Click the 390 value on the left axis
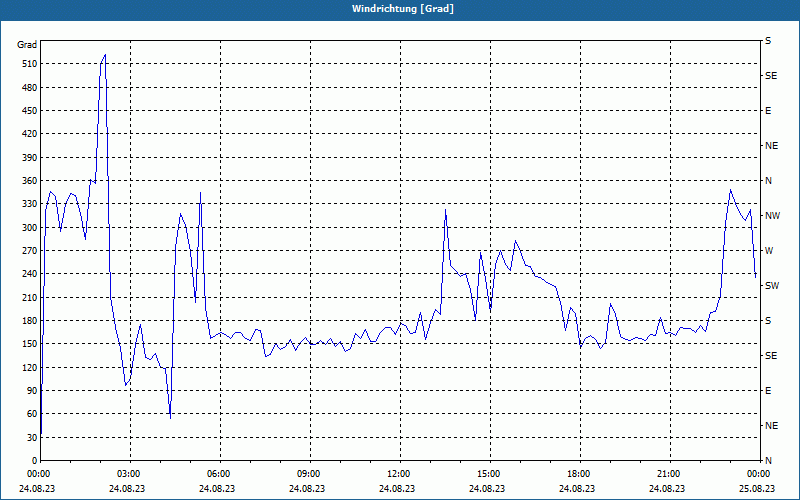Image resolution: width=800 pixels, height=500 pixels. tap(30, 157)
